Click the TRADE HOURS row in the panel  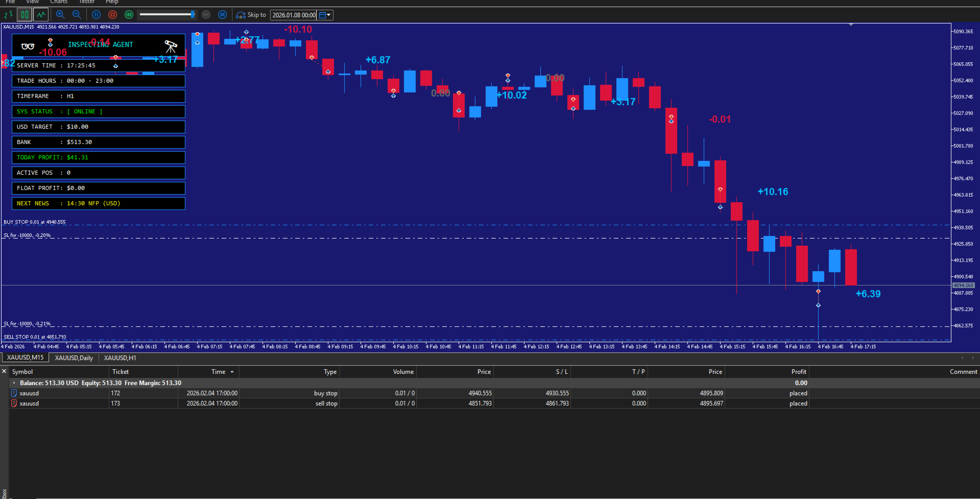pyautogui.click(x=99, y=81)
